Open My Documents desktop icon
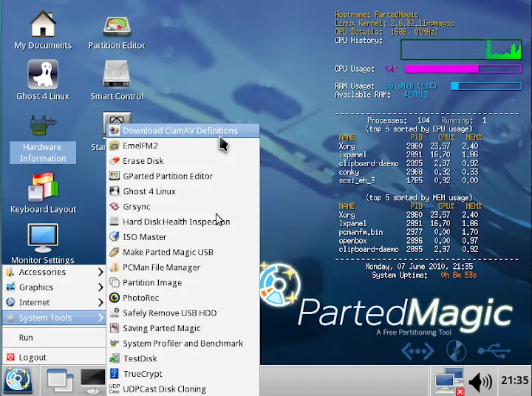 pyautogui.click(x=43, y=30)
